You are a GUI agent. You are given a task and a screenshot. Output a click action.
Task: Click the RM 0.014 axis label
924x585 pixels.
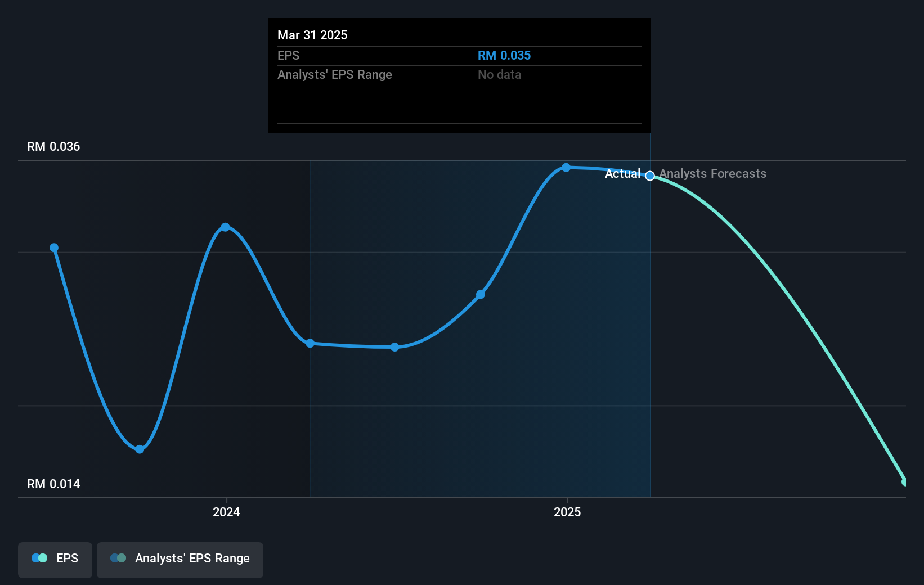pyautogui.click(x=53, y=484)
